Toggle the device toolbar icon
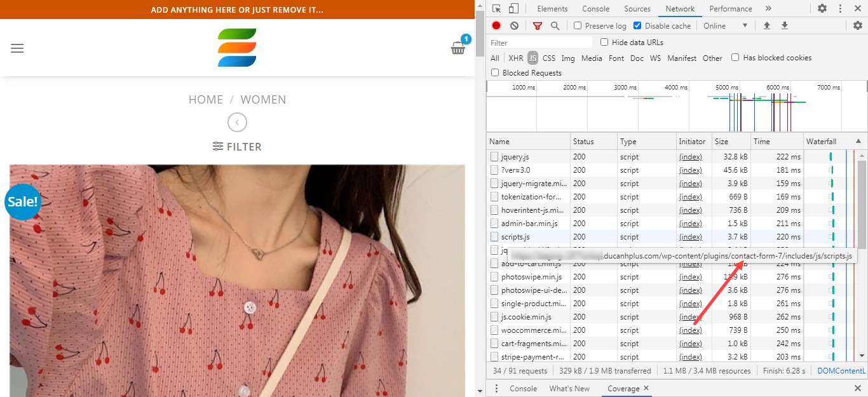 pos(513,9)
